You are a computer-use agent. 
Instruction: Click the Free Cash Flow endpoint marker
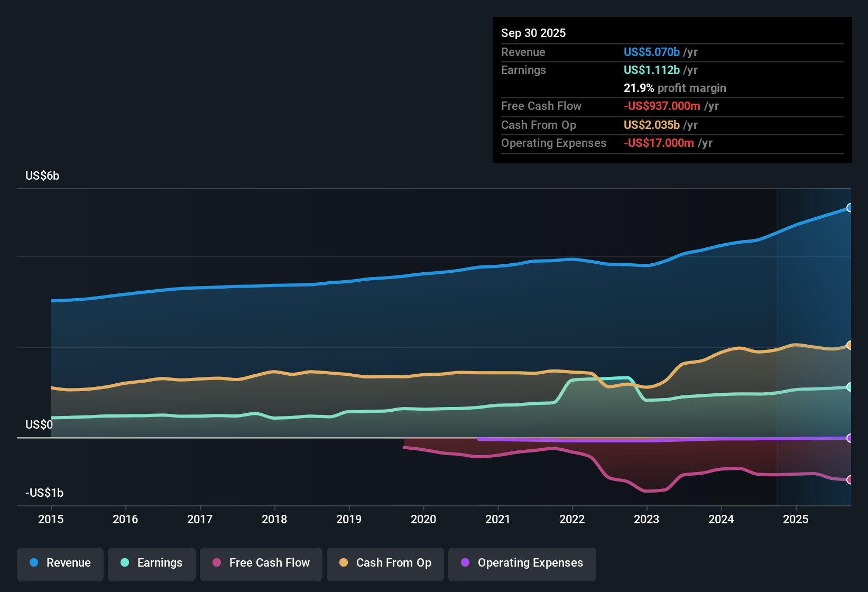850,480
